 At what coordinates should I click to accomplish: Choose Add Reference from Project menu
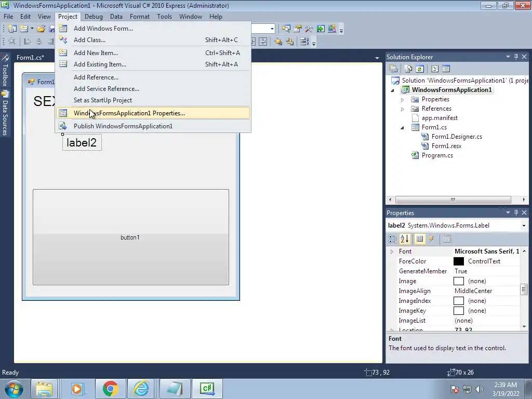pyautogui.click(x=153, y=77)
